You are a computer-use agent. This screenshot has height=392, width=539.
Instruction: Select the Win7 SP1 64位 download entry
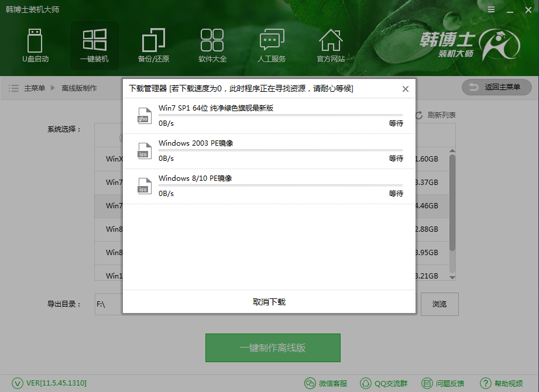pos(269,116)
